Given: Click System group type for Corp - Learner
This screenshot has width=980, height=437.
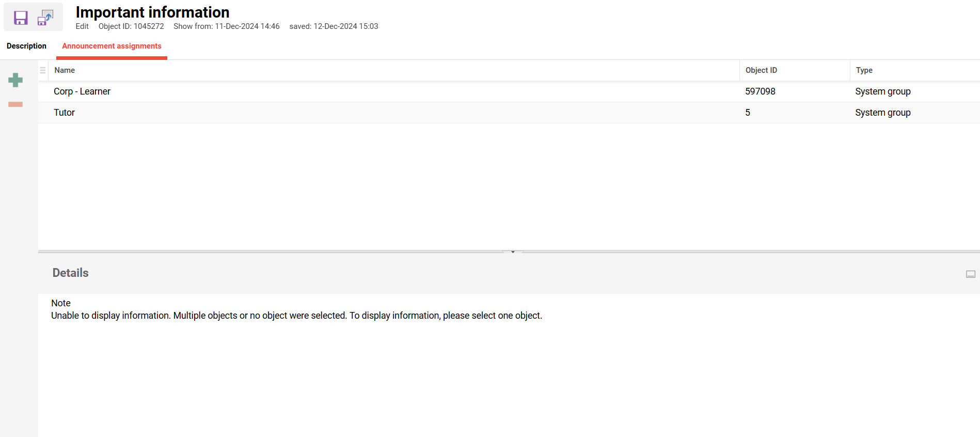Looking at the screenshot, I should (882, 91).
